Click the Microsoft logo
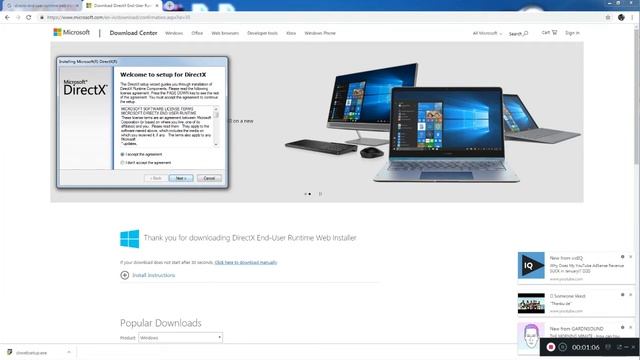The image size is (640, 360). (x=71, y=32)
